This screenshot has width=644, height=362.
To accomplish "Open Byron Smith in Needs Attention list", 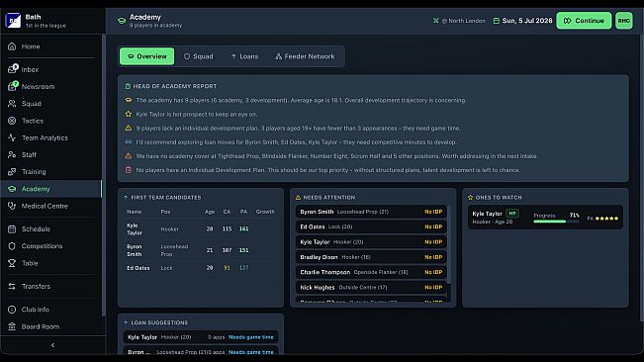I will coord(371,212).
